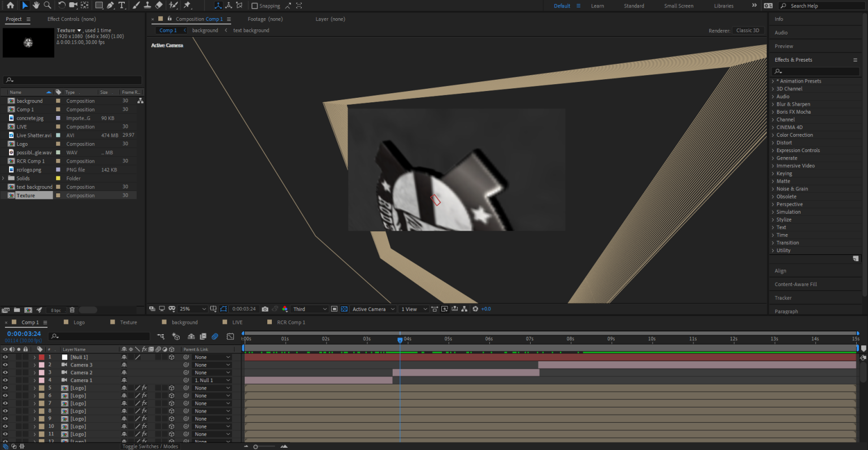Select the Pen tool
This screenshot has height=450, width=868.
110,5
